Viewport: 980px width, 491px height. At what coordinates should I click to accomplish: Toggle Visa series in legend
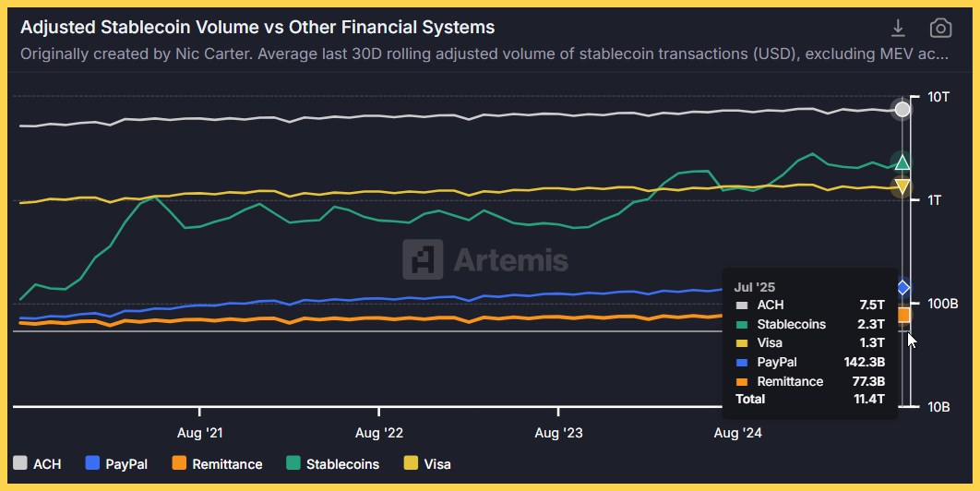click(427, 464)
